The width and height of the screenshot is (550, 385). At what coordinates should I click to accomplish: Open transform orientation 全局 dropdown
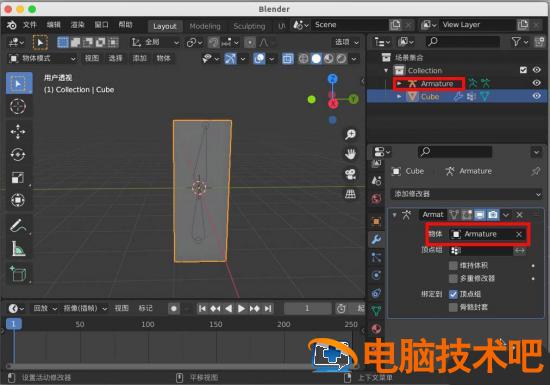click(155, 42)
